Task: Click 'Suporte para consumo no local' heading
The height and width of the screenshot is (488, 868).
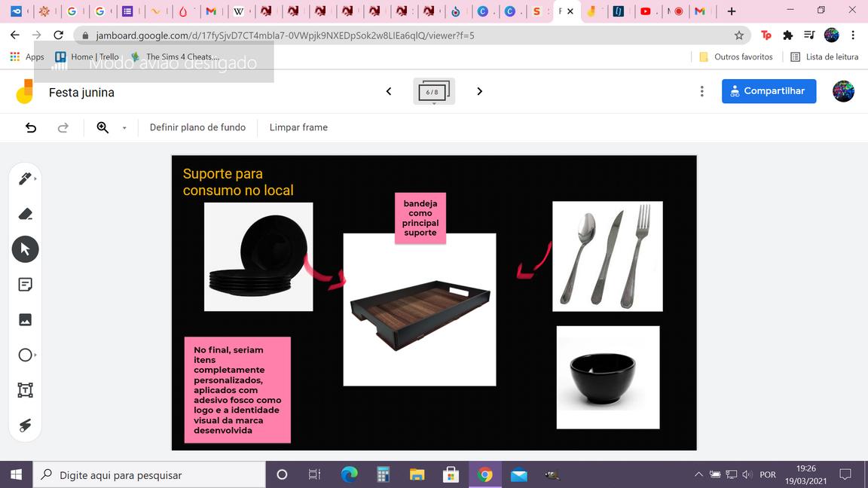Action: tap(238, 182)
